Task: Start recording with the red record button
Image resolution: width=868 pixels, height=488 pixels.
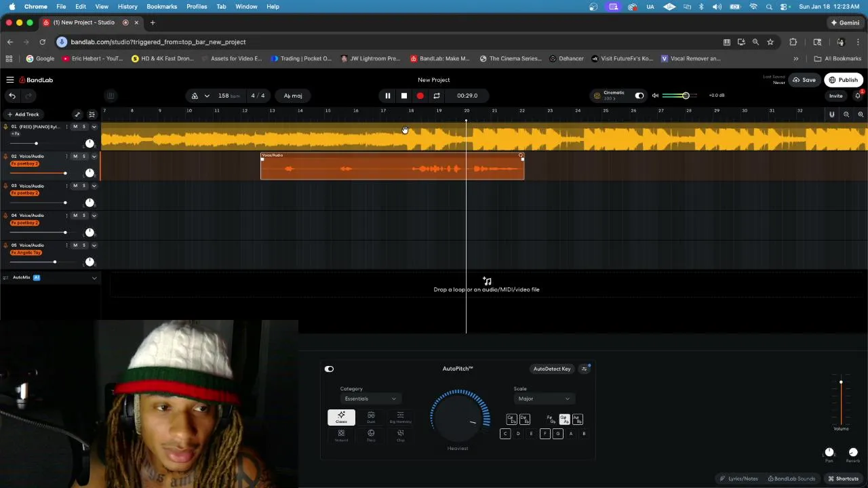Action: (x=420, y=96)
